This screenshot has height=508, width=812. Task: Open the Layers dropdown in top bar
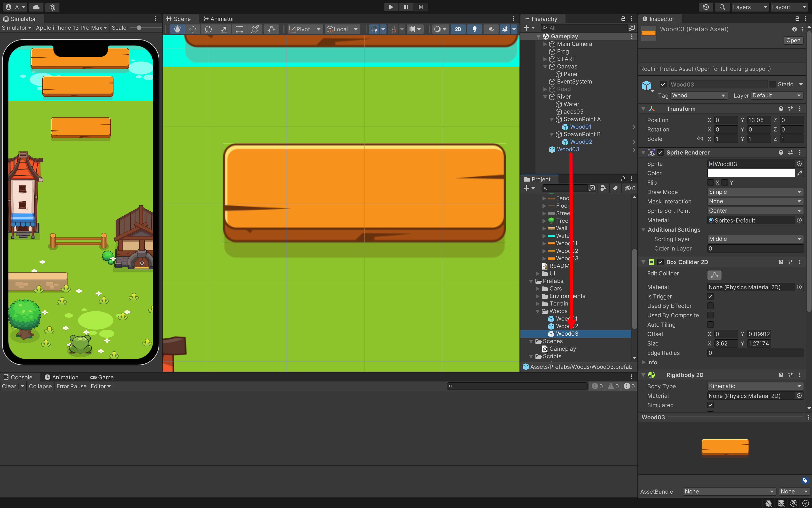pyautogui.click(x=750, y=7)
